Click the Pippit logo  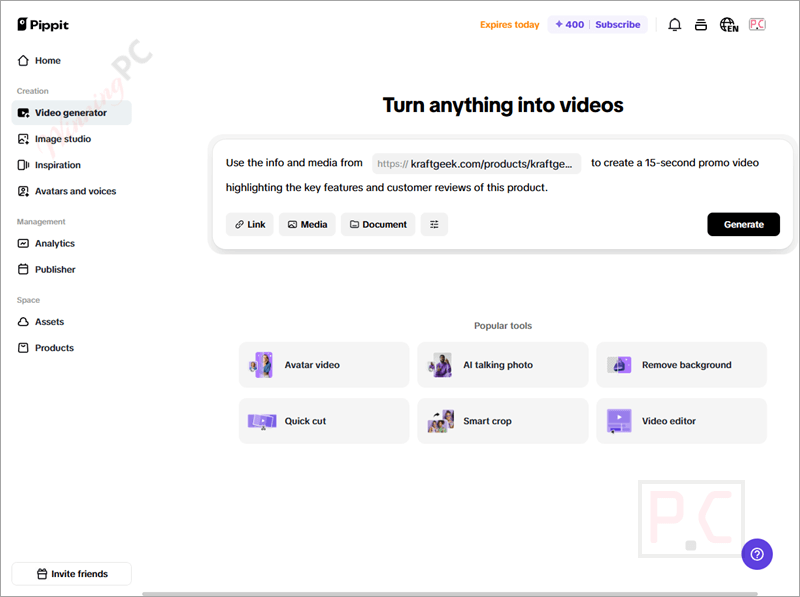click(43, 24)
